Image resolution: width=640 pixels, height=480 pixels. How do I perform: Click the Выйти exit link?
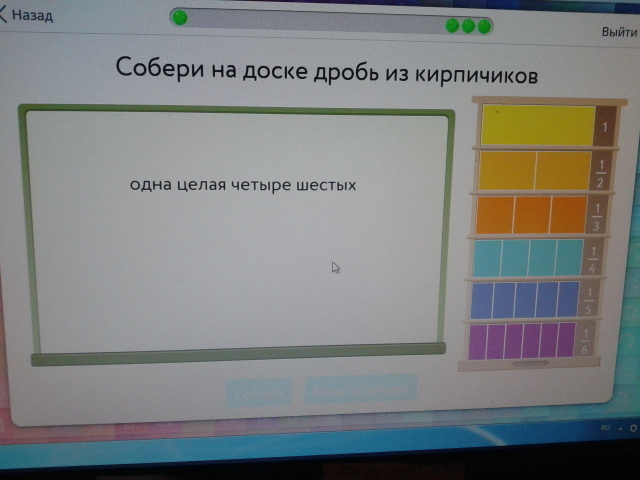pyautogui.click(x=619, y=32)
